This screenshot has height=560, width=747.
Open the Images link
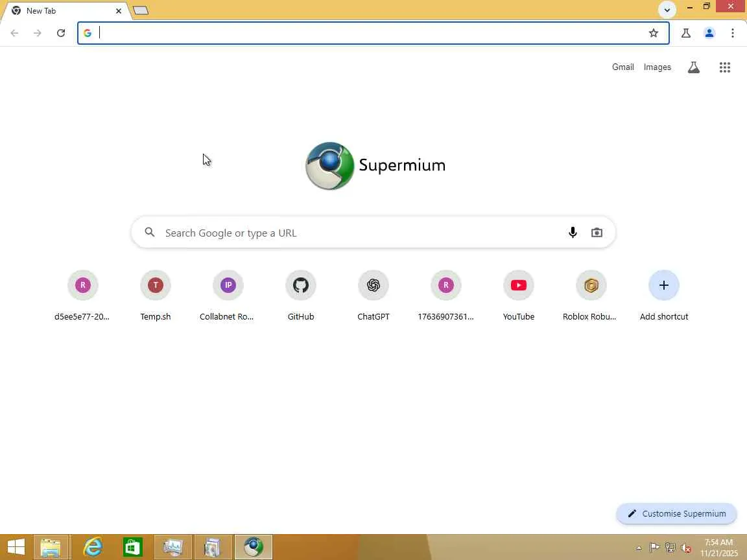657,67
